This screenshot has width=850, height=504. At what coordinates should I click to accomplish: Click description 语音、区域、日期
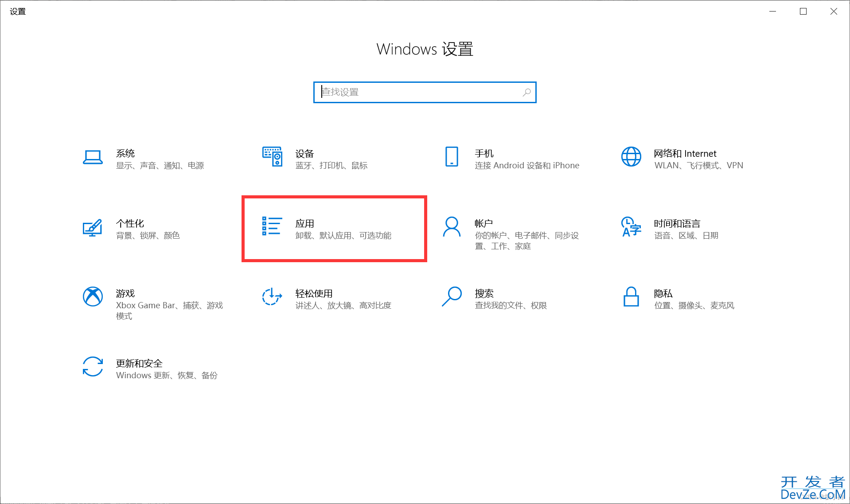(686, 235)
